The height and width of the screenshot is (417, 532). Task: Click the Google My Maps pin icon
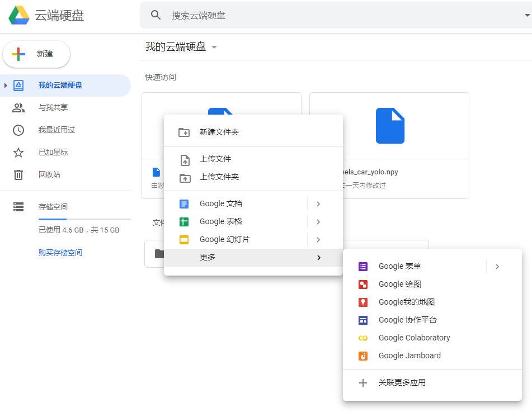tap(363, 302)
